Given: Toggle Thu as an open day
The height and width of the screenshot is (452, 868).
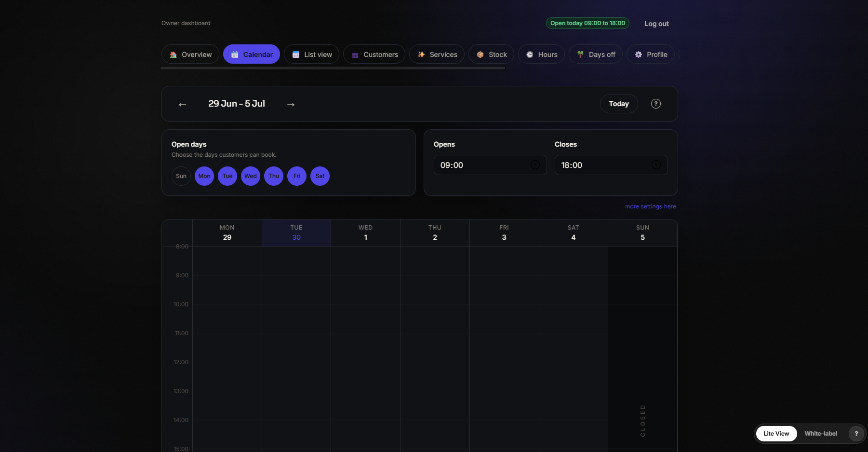Looking at the screenshot, I should coord(274,176).
